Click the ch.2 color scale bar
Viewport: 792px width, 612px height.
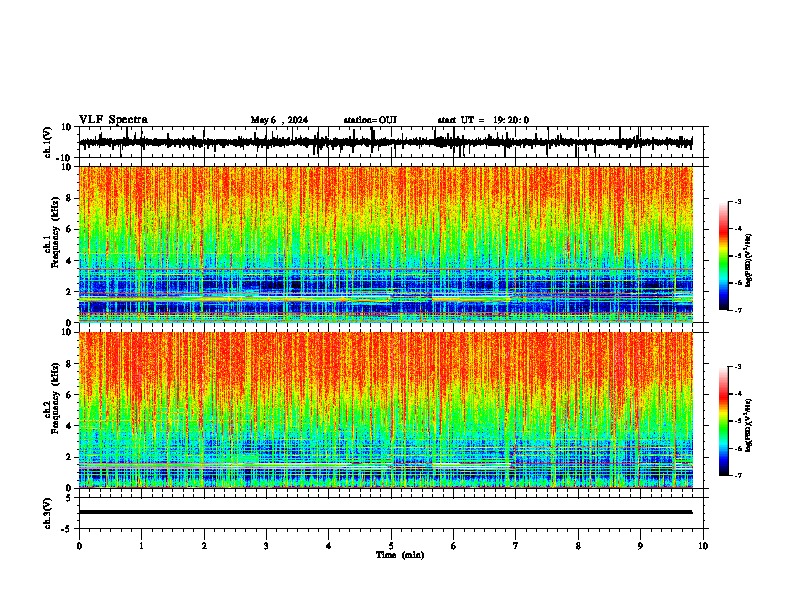723,421
